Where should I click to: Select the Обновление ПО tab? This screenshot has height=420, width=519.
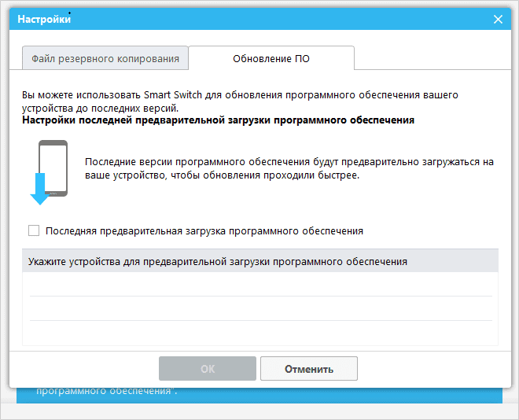coord(271,58)
